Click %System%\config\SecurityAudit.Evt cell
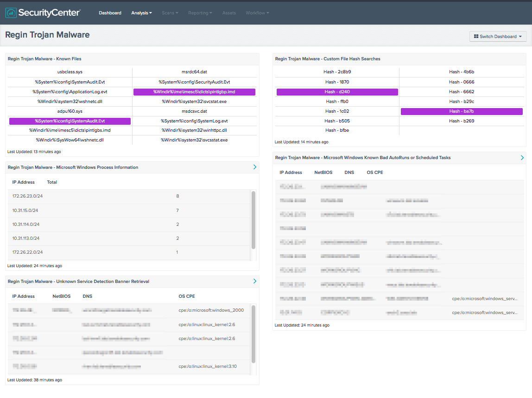Screen dimensions: 532x398 (x=195, y=82)
